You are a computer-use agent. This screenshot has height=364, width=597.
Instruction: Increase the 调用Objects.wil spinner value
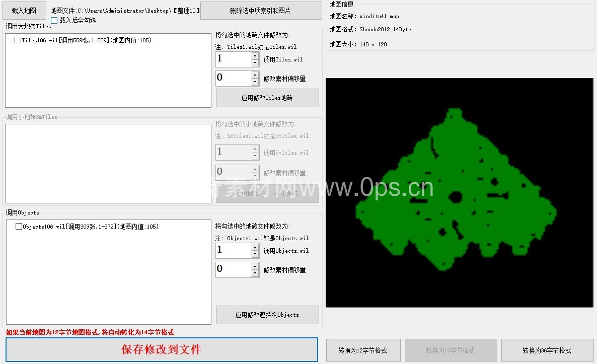tap(255, 247)
